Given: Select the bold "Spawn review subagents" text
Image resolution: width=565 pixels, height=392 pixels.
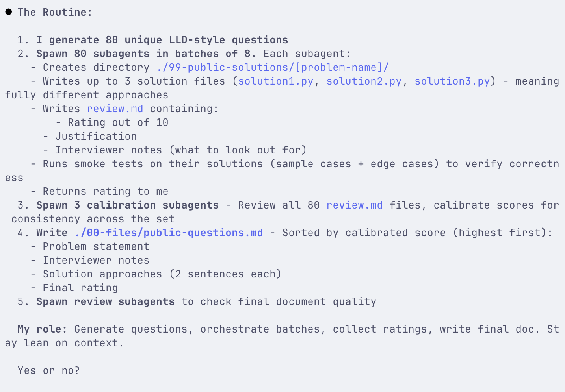Looking at the screenshot, I should pos(105,301).
